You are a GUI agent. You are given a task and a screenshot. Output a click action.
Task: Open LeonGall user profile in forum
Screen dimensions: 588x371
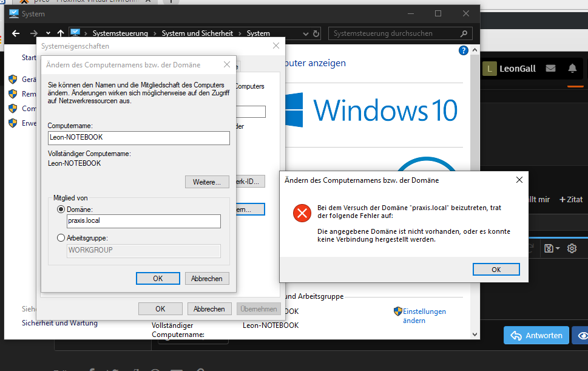click(x=509, y=69)
